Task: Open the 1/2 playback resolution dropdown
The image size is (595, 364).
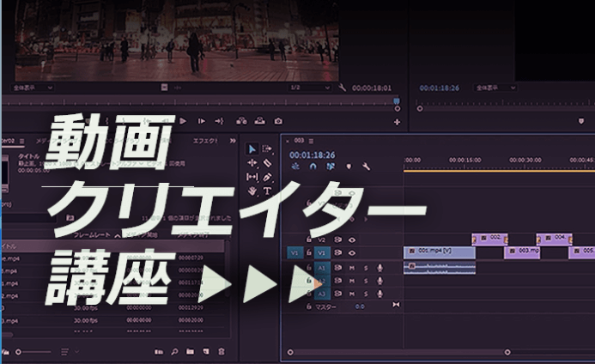Action: coord(308,88)
